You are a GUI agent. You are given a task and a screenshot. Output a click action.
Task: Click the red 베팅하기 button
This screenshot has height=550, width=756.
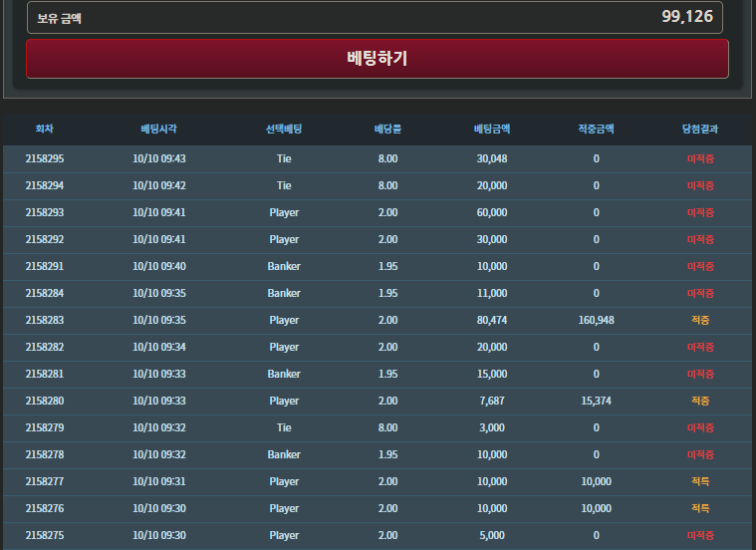click(x=378, y=59)
